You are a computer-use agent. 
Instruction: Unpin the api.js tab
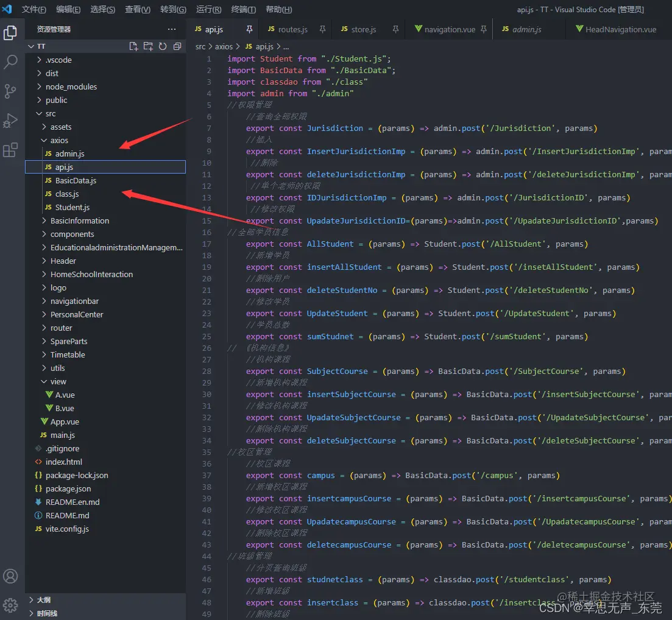pyautogui.click(x=249, y=29)
